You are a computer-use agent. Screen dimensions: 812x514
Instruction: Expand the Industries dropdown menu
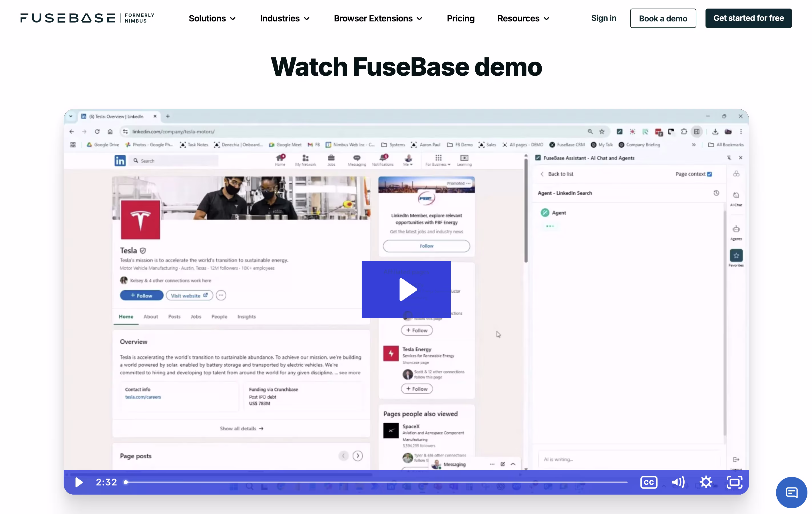(x=284, y=18)
